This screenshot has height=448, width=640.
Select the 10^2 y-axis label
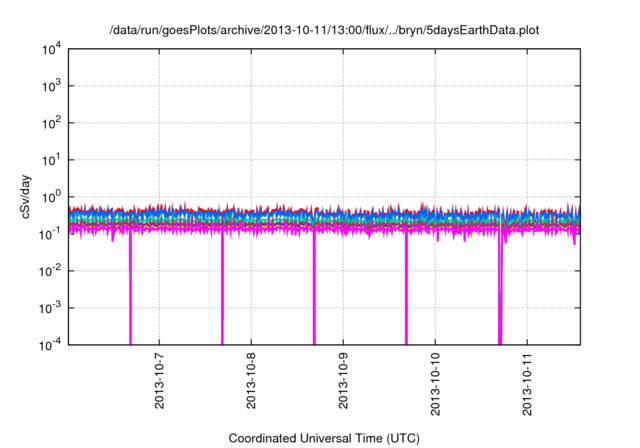52,123
